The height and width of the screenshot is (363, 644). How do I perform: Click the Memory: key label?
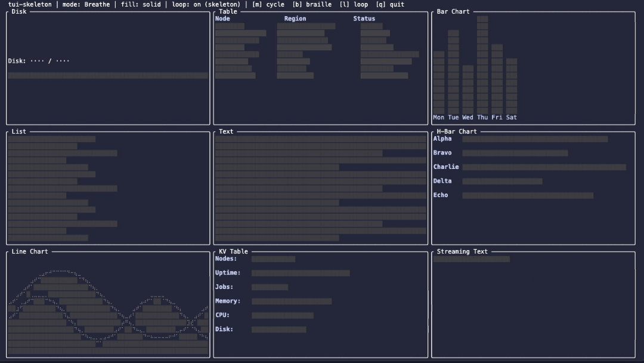[x=228, y=301]
